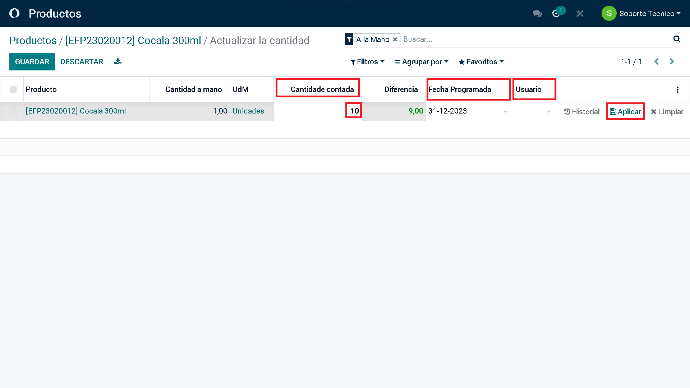This screenshot has width=690, height=388.
Task: Expand the Agrupar por dropdown
Action: click(x=421, y=62)
